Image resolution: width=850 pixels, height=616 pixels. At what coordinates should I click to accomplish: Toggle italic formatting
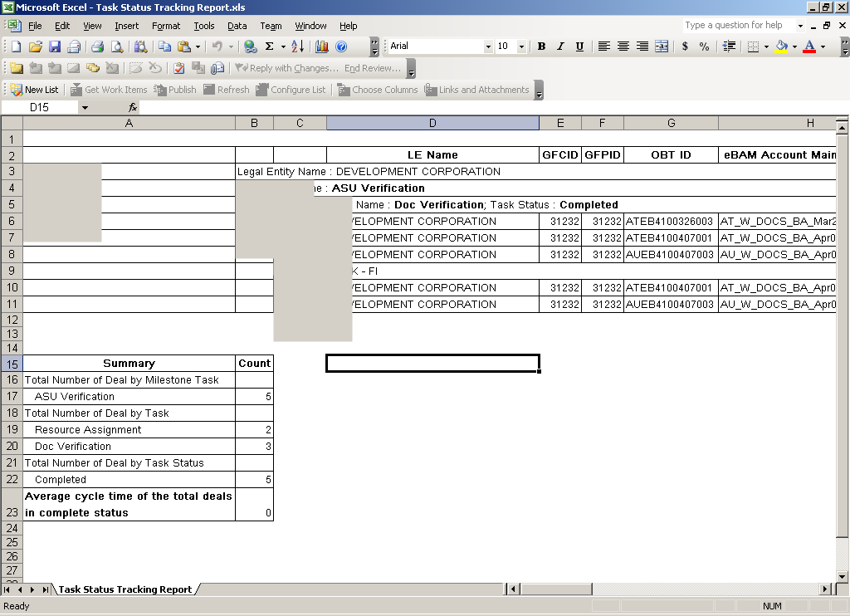(560, 46)
